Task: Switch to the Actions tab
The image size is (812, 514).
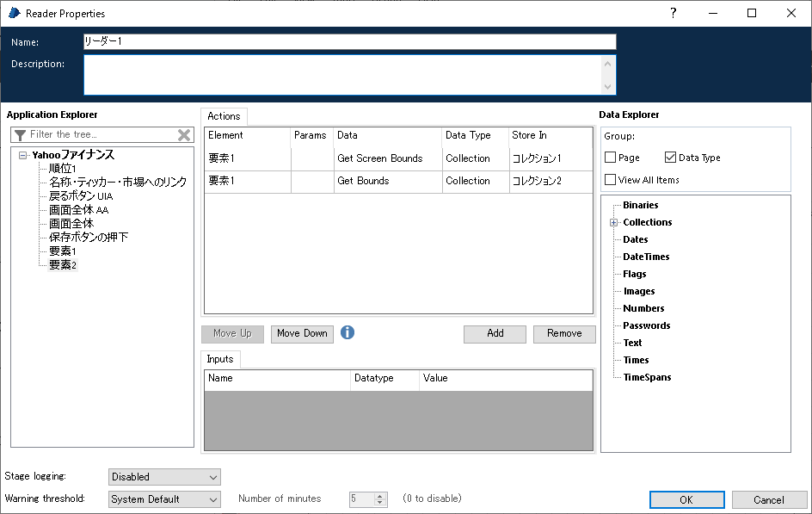Action: pyautogui.click(x=224, y=116)
